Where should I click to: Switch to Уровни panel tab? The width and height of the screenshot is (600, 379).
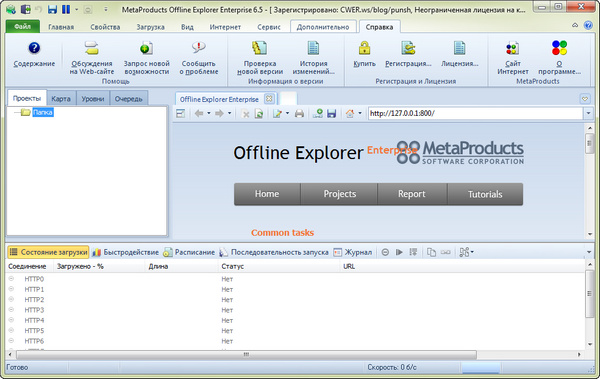pyautogui.click(x=93, y=99)
